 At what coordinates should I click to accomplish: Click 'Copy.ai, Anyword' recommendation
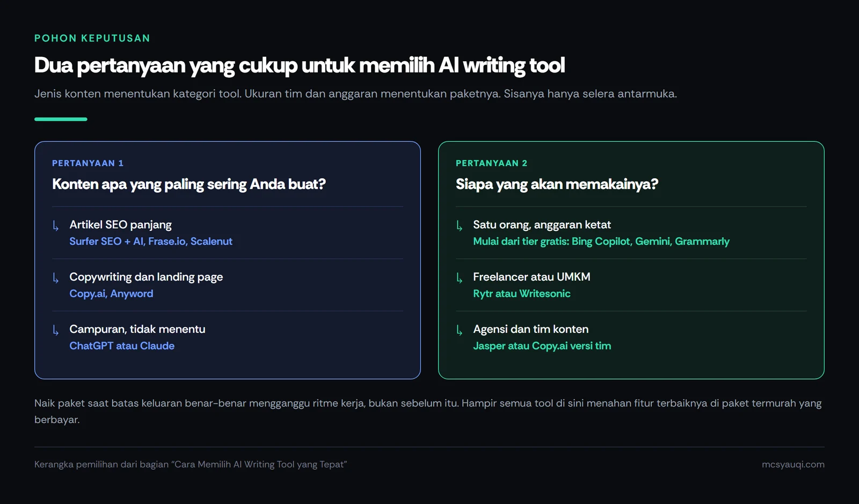click(x=111, y=294)
